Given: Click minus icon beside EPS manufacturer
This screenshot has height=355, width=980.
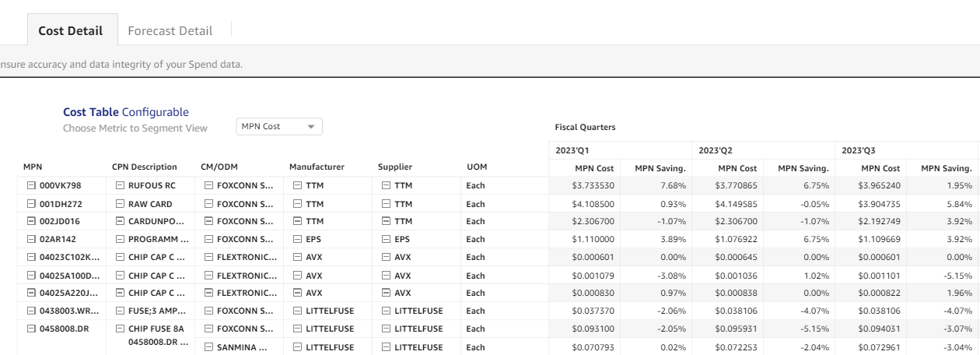Looking at the screenshot, I should (x=298, y=239).
